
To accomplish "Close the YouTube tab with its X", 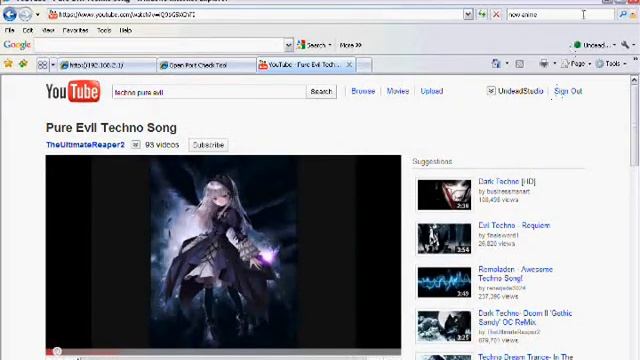I will coord(349,64).
